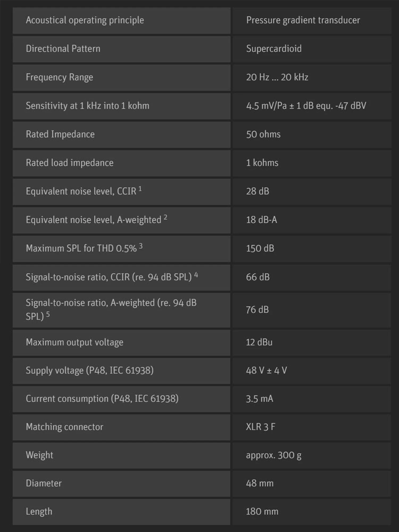Screen dimensions: 399x532
Task: Click the 48 V ± 4 V supply value
Action: pos(266,371)
